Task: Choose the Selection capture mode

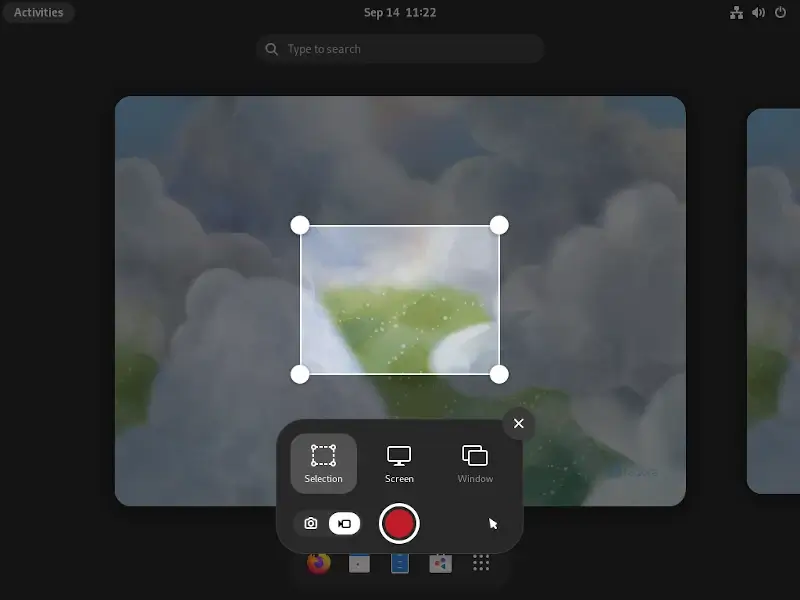Action: pyautogui.click(x=323, y=463)
